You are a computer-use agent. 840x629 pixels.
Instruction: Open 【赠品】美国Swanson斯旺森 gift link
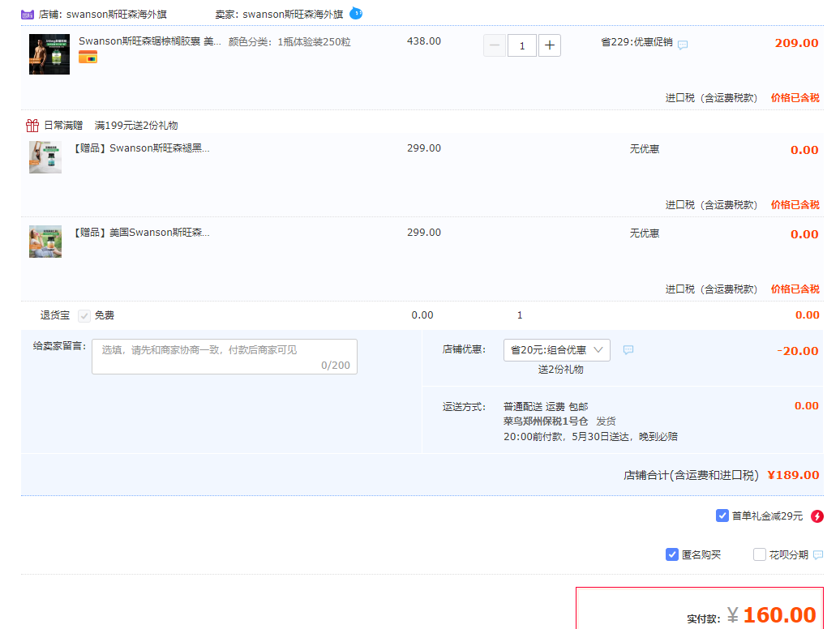141,232
